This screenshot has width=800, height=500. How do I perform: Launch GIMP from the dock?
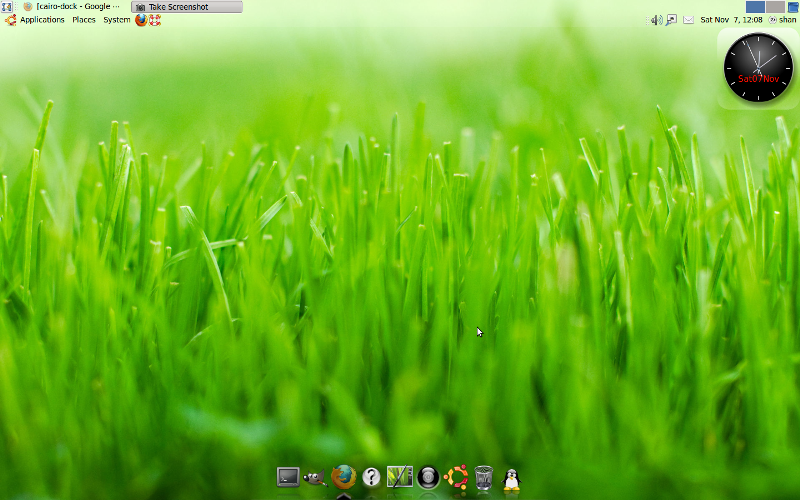[x=315, y=478]
